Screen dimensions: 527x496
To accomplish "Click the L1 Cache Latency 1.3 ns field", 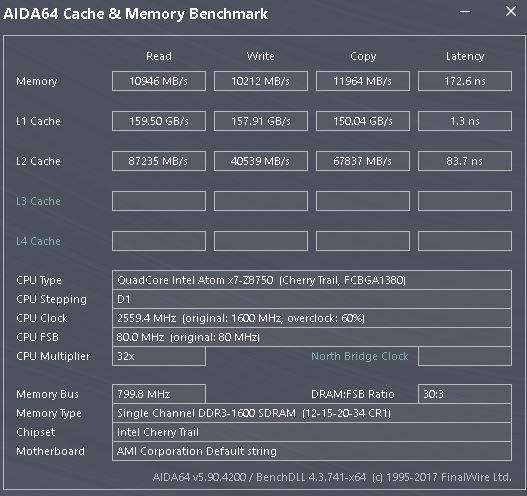I will [x=465, y=121].
